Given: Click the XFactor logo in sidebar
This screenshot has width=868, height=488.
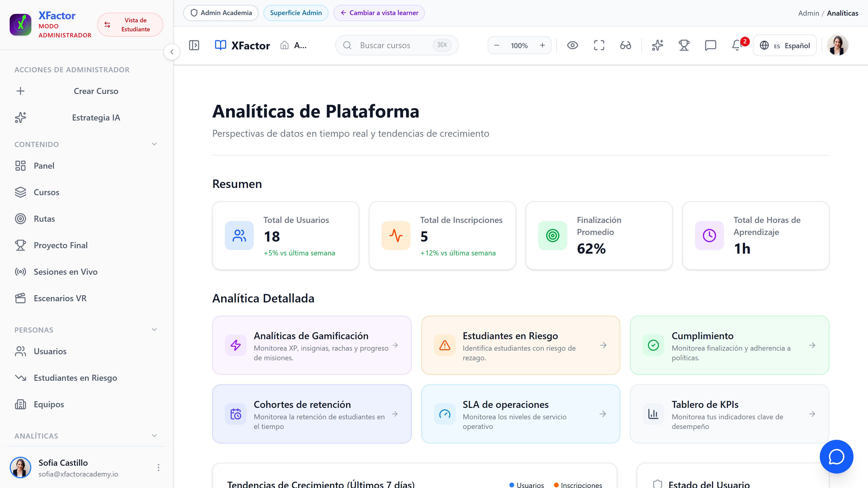Looking at the screenshot, I should tap(20, 25).
